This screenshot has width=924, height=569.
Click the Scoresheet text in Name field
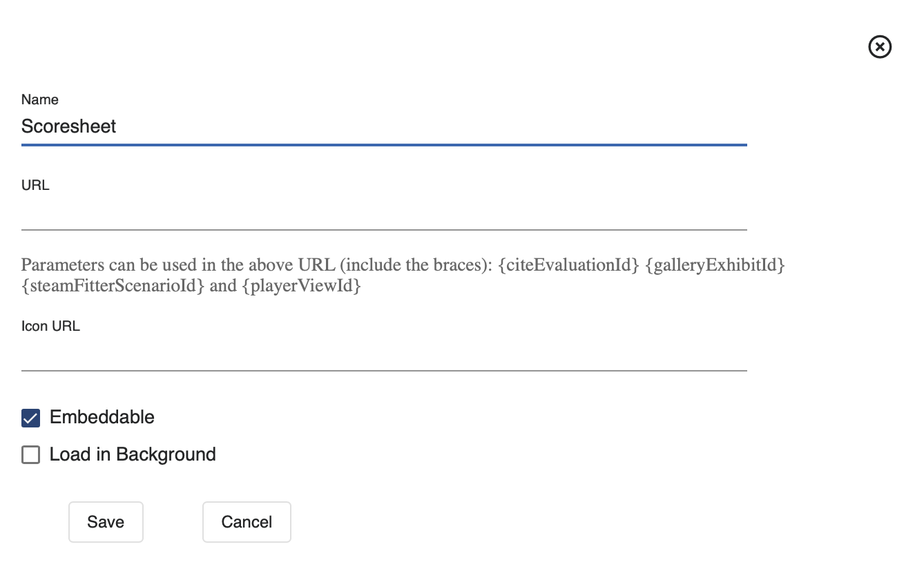coord(69,126)
